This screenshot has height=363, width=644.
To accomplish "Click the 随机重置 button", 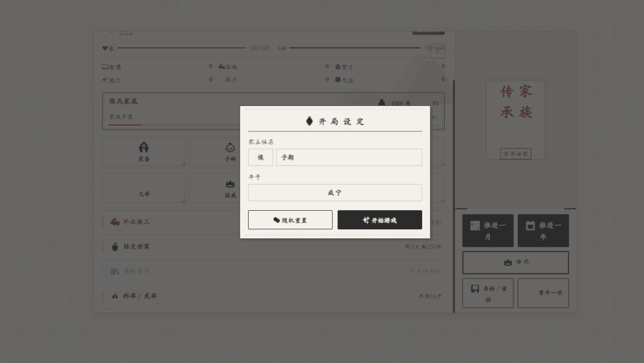I will 290,220.
